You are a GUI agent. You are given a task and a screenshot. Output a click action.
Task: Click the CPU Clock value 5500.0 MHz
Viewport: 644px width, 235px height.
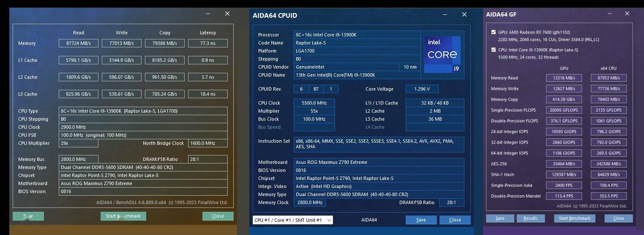314,103
